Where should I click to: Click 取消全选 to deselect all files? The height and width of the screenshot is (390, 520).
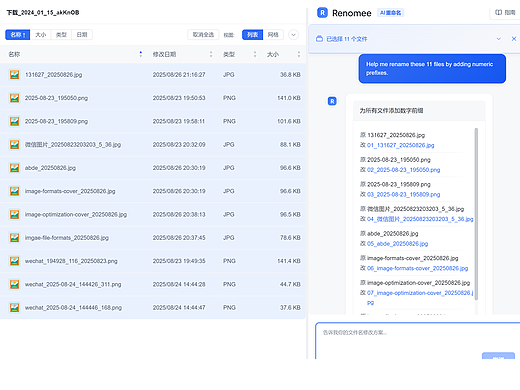tap(203, 35)
